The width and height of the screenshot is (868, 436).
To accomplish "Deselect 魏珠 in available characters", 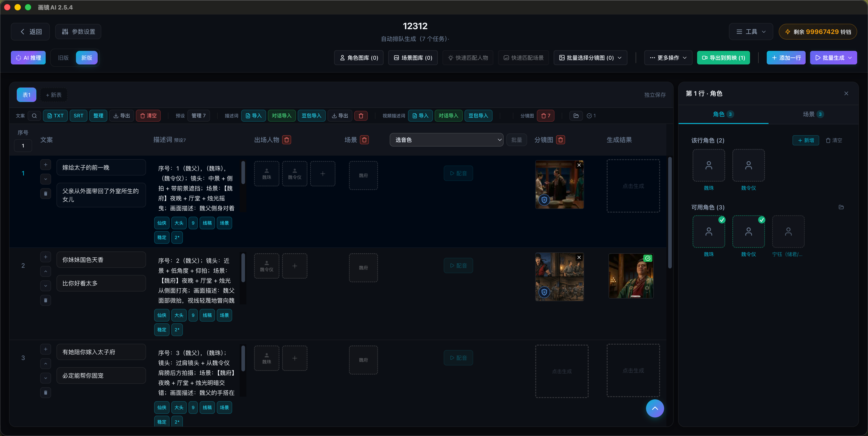I will (x=708, y=232).
